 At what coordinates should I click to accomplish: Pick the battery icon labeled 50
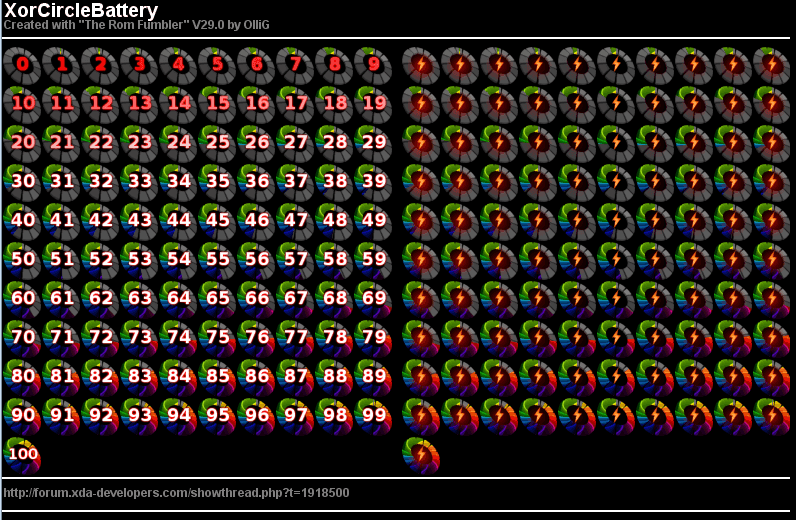[22, 261]
